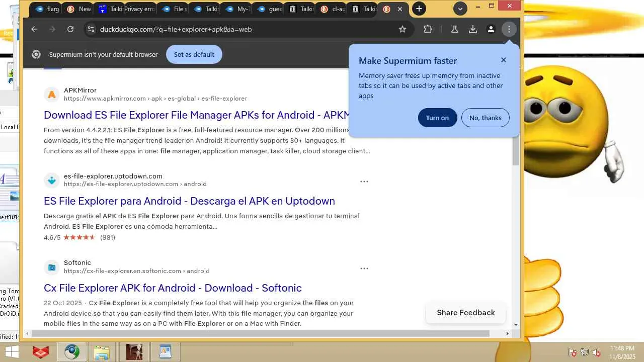Close the active DuckDuckGo tab
This screenshot has width=644, height=362.
(x=400, y=9)
